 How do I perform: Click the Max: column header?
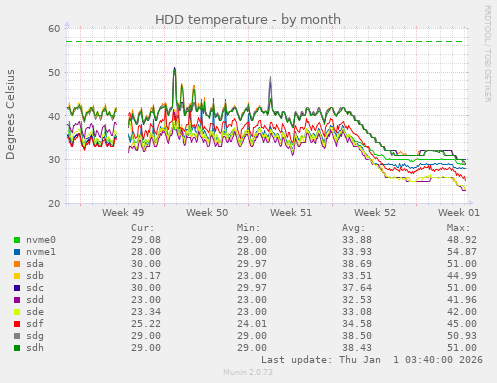point(459,228)
